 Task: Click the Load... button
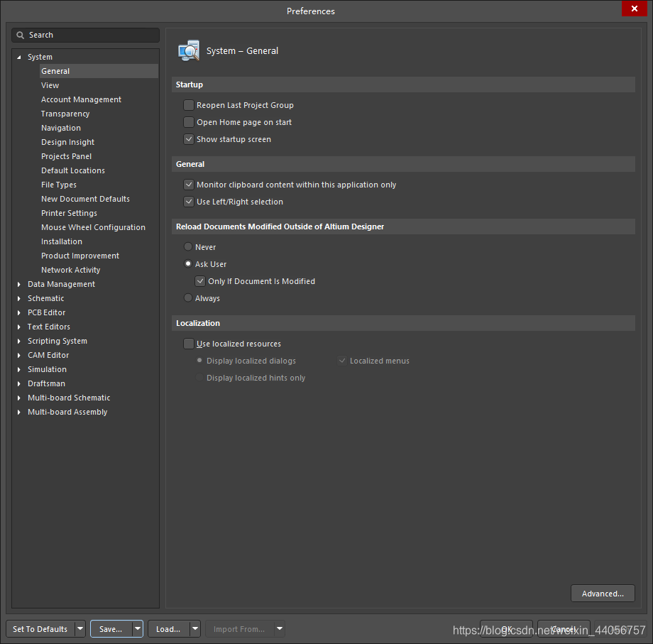point(169,628)
